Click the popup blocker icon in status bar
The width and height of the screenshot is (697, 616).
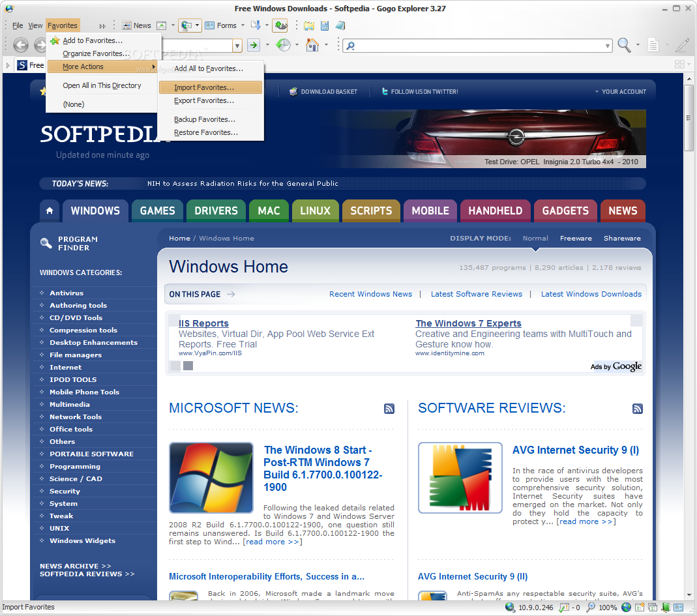click(564, 607)
